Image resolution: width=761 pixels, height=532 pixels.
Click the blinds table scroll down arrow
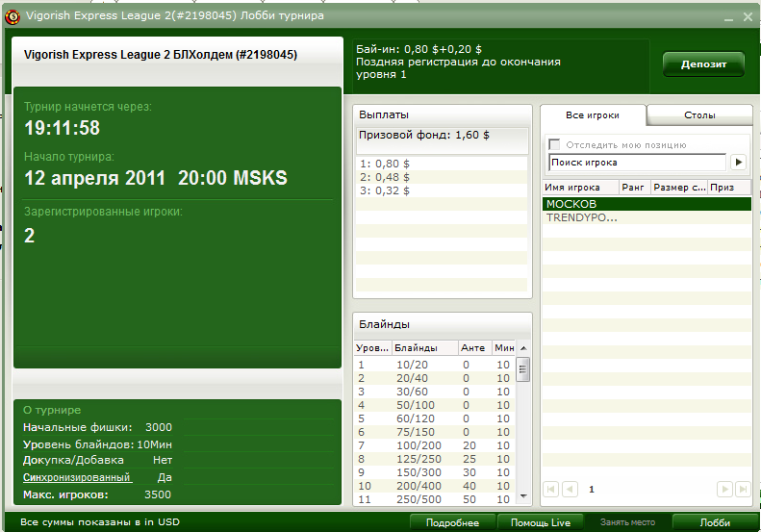coord(523,496)
